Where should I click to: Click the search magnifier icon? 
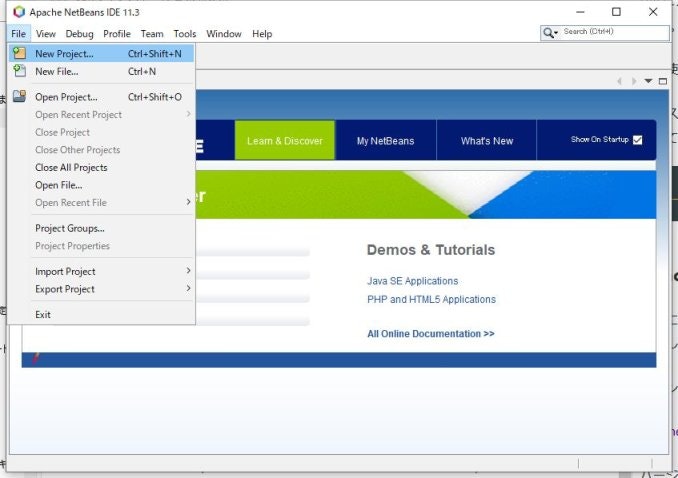[550, 32]
